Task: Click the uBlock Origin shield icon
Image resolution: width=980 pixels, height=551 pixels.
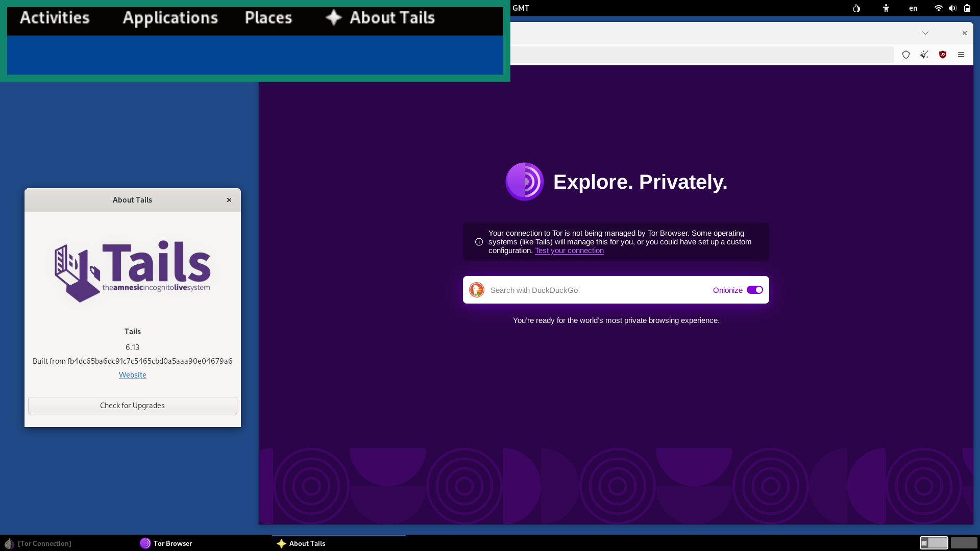Action: [x=943, y=55]
